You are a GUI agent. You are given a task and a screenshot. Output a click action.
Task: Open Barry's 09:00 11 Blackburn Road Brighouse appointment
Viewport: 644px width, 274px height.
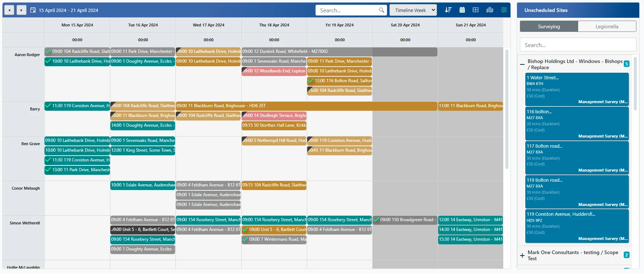pyautogui.click(x=306, y=106)
